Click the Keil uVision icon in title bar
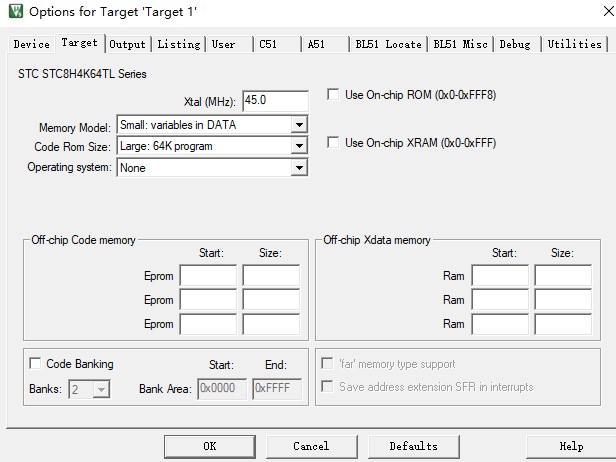The image size is (616, 462). tap(16, 11)
